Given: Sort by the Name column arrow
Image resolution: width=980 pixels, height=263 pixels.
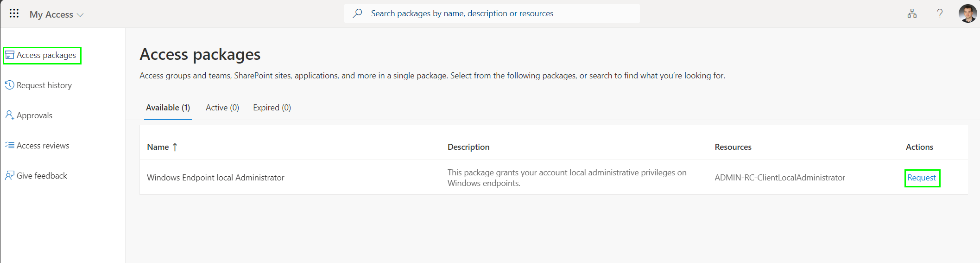Looking at the screenshot, I should [175, 147].
